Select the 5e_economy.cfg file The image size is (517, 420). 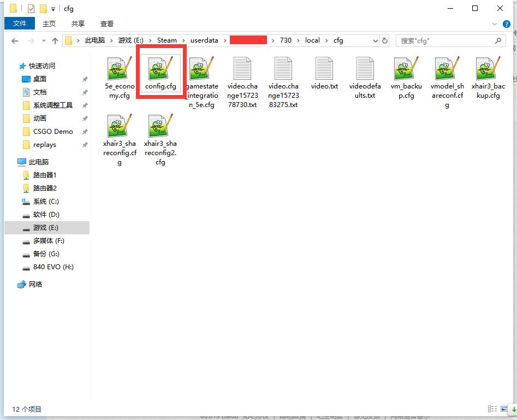pos(120,78)
